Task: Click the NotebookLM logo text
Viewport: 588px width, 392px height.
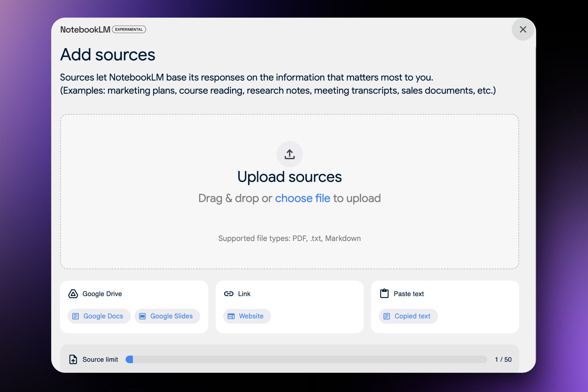Action: pyautogui.click(x=85, y=29)
